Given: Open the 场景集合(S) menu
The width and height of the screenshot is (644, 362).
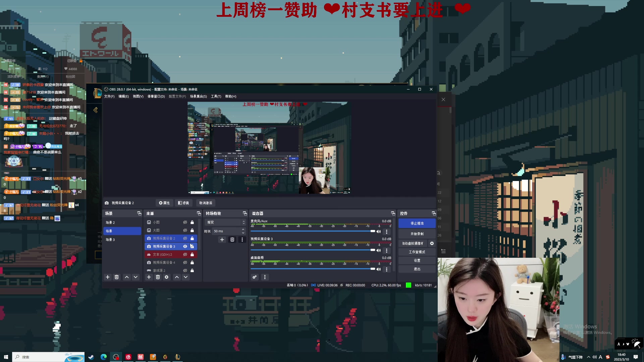Looking at the screenshot, I should 199,97.
